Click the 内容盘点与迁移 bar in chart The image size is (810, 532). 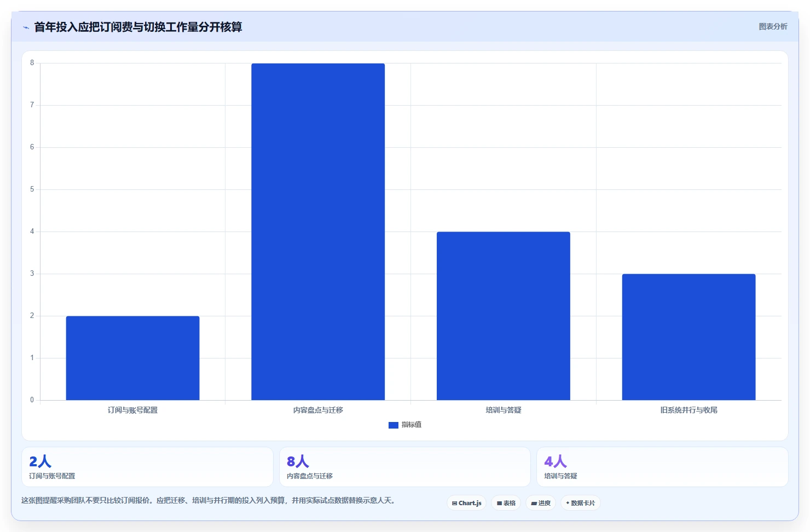tap(318, 232)
